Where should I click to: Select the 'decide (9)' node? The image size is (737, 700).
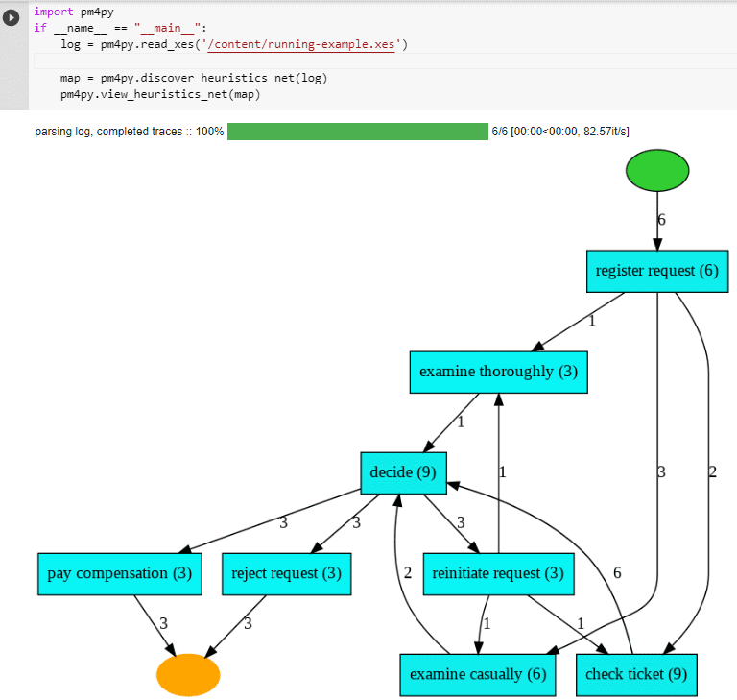click(403, 472)
